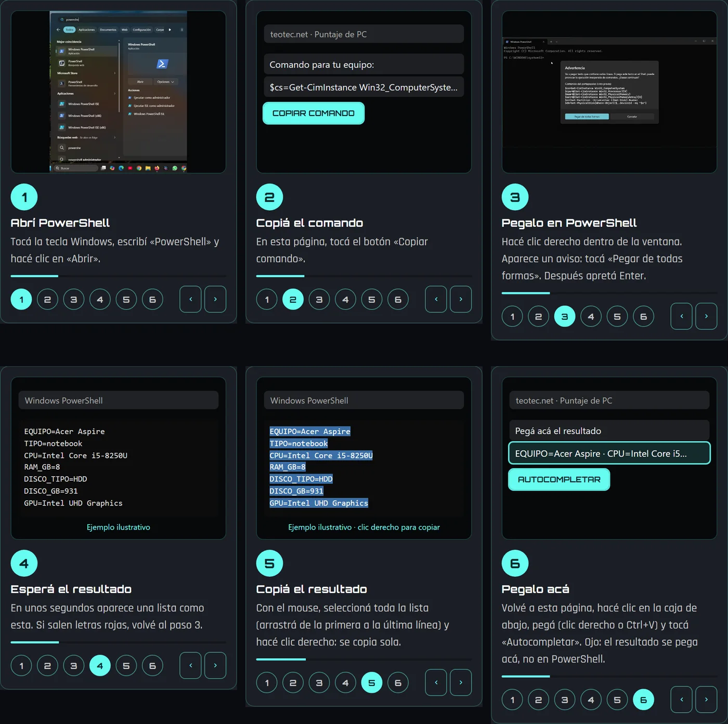
Task: Select page dot 5 in Copiá el comando card
Action: [372, 300]
